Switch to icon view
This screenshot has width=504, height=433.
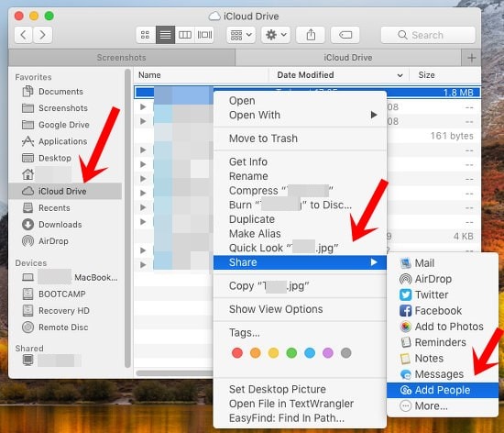pyautogui.click(x=146, y=35)
